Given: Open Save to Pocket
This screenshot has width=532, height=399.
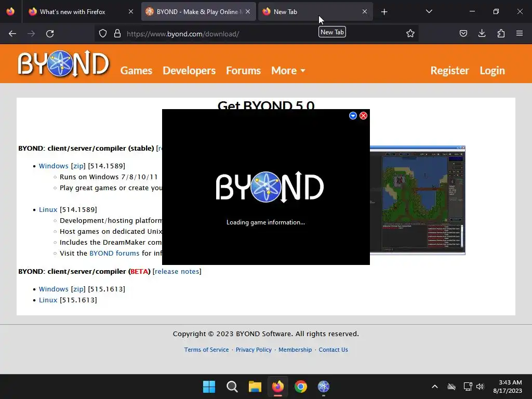Looking at the screenshot, I should (463, 33).
